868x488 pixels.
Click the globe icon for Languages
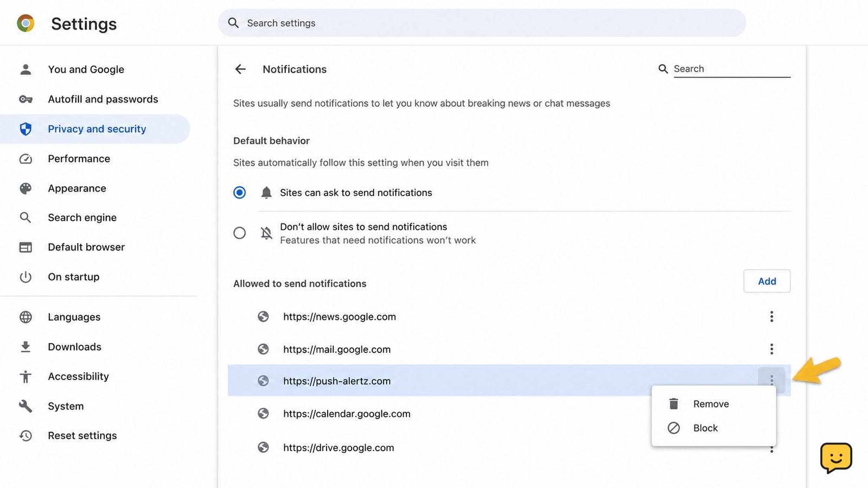pos(25,317)
